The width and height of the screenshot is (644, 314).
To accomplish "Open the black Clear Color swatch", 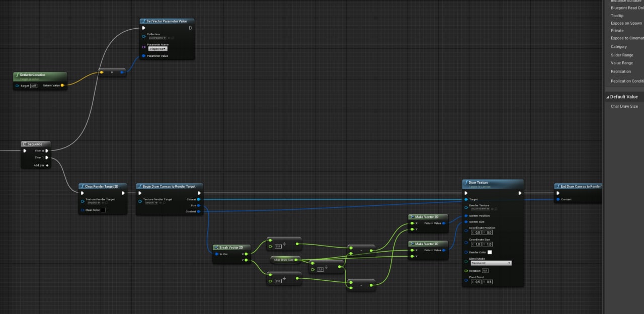I will (103, 210).
